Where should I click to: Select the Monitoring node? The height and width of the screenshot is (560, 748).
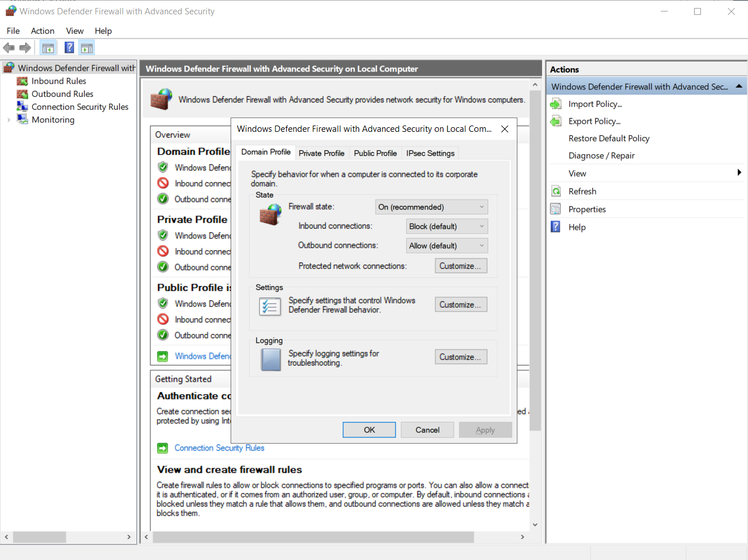[x=53, y=119]
